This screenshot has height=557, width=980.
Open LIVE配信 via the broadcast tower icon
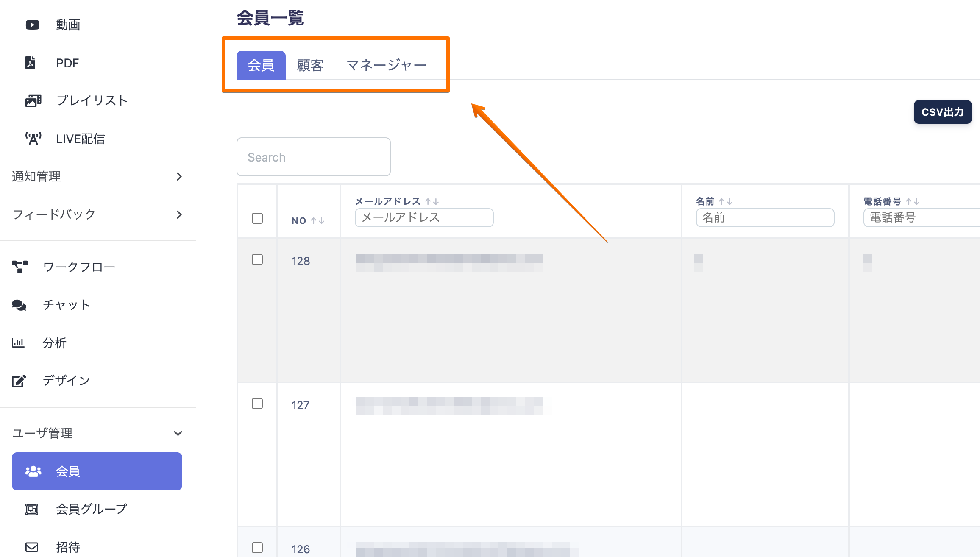[x=33, y=139]
